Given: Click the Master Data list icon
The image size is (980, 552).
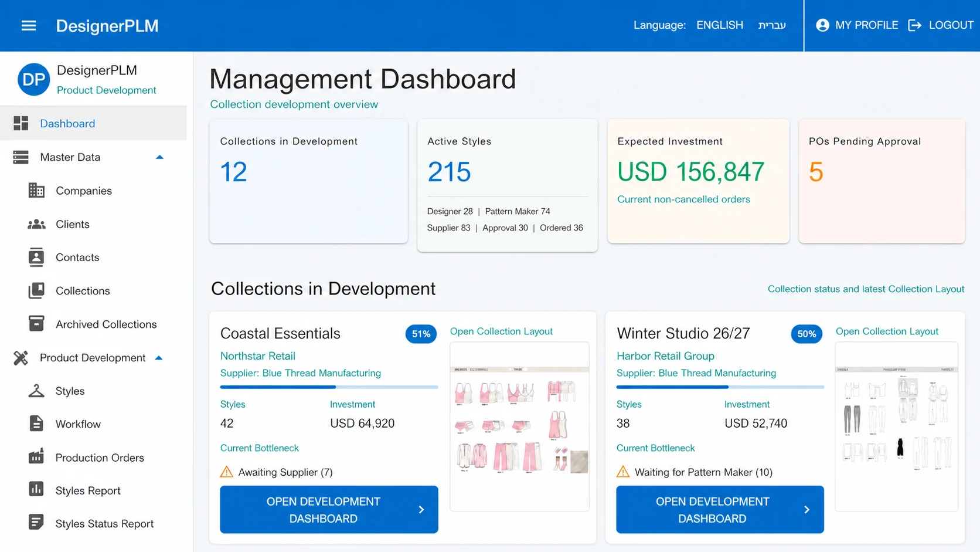Looking at the screenshot, I should click(21, 157).
